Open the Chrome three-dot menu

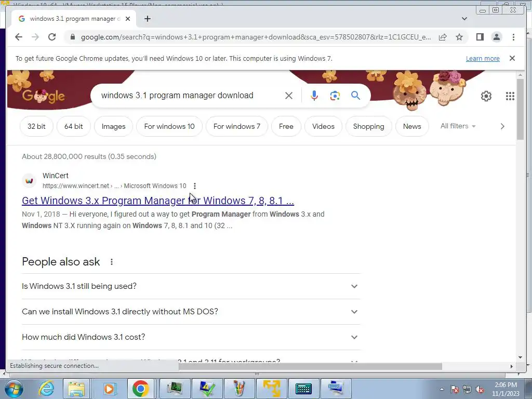[x=513, y=37]
